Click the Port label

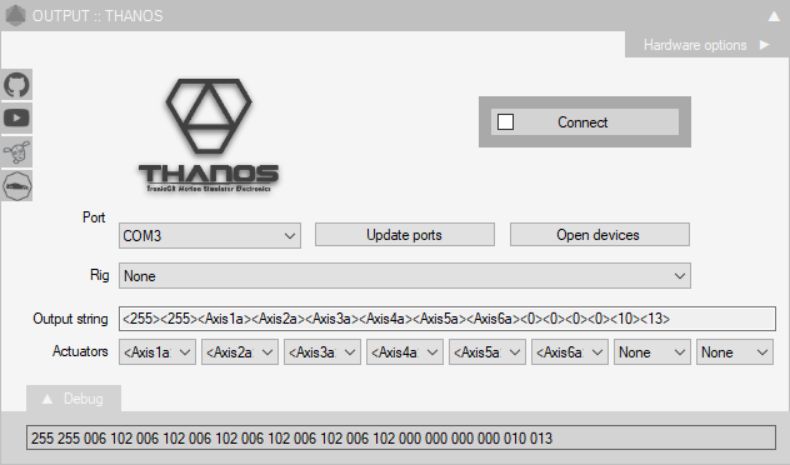pos(94,218)
